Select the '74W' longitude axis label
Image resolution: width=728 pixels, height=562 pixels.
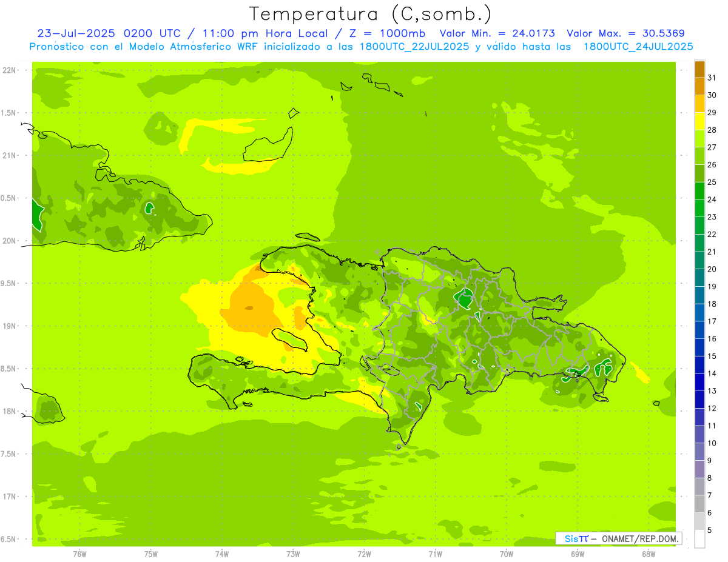coord(222,554)
